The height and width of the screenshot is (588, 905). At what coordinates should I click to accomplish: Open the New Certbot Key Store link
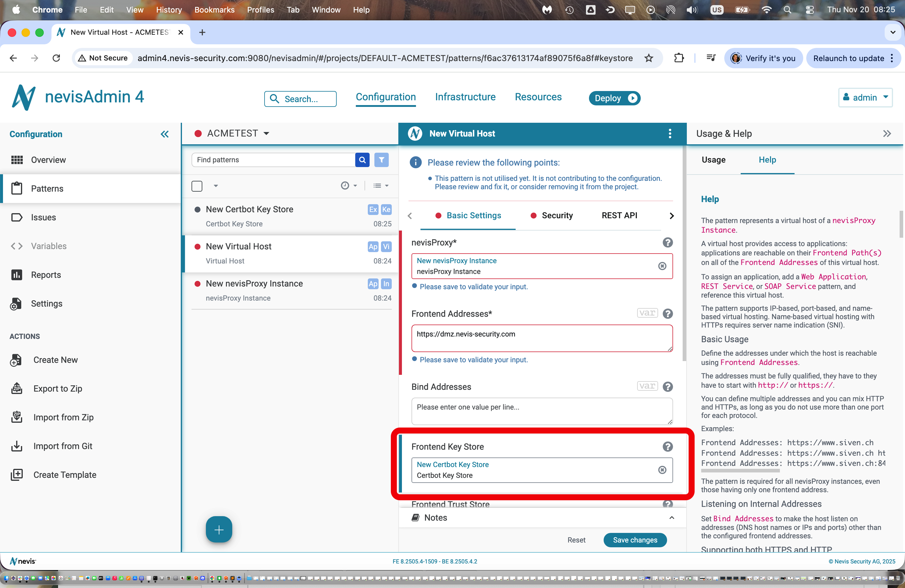tap(452, 464)
